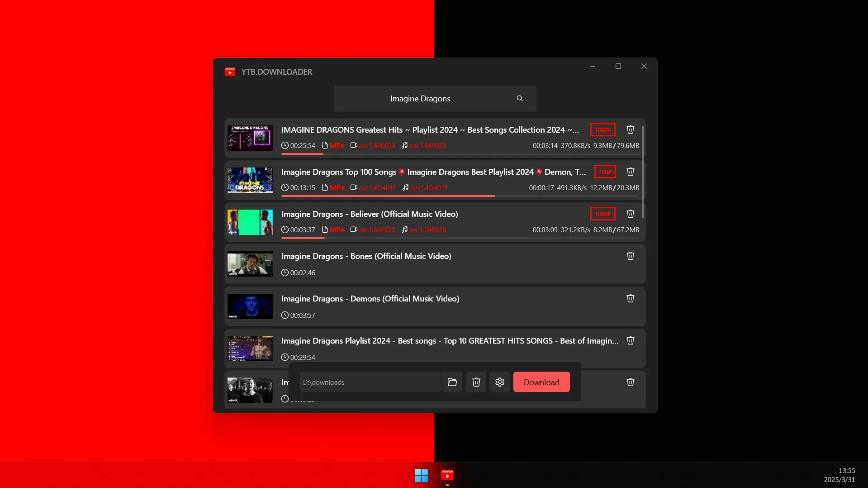868x488 pixels.
Task: Click MP4 format label in Greatest Hits row
Action: [337, 146]
